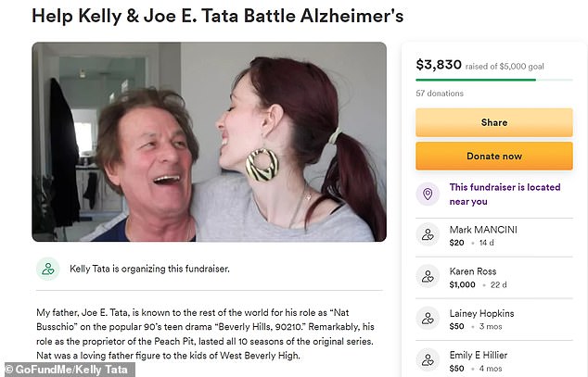The image size is (588, 377).
Task: Click the organizer avatar icon beside Kelly Tata
Action: point(48,269)
